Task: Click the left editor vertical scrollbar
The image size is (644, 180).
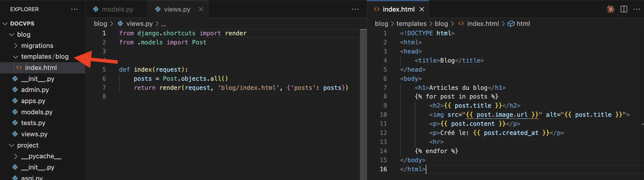Action: click(363, 105)
